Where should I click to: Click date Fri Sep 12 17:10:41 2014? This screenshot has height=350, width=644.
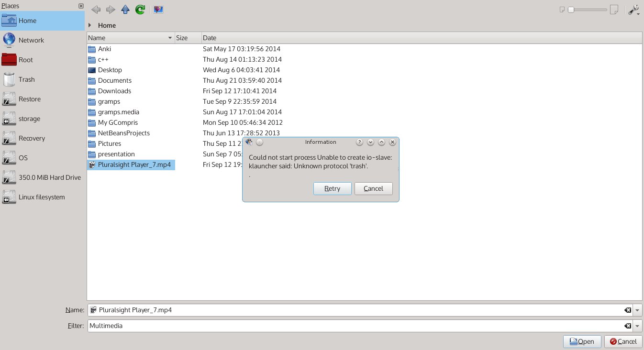240,91
